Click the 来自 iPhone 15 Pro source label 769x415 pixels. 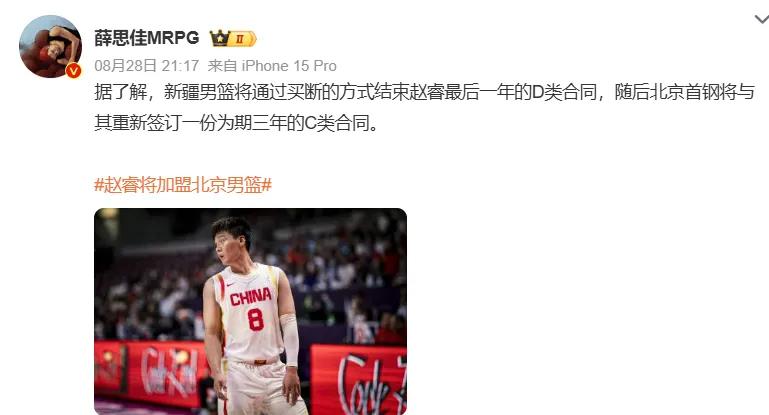[272, 66]
